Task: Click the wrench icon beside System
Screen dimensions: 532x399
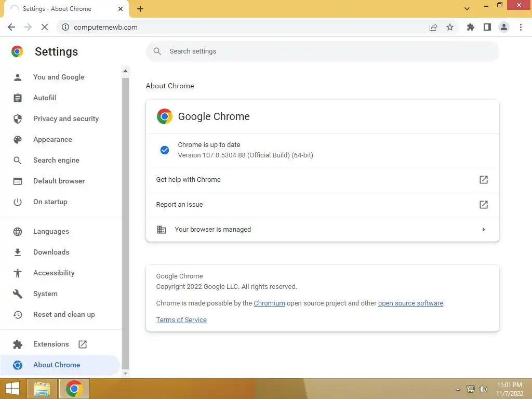Action: [18, 294]
